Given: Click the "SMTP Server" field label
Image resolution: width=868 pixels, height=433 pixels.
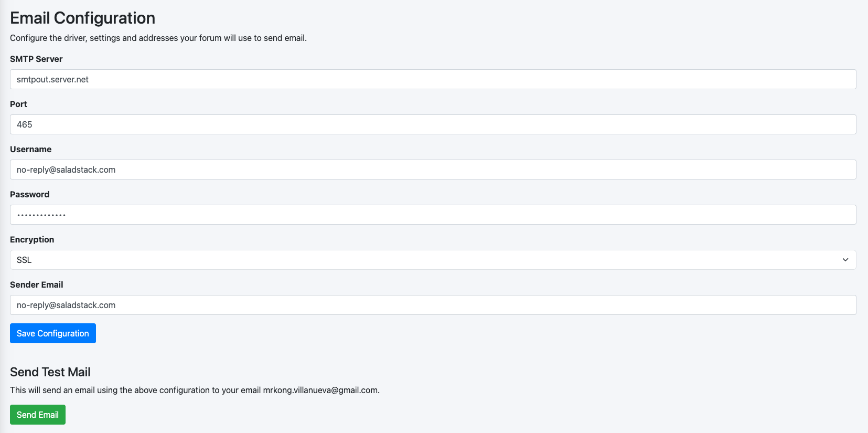Looking at the screenshot, I should pyautogui.click(x=36, y=59).
